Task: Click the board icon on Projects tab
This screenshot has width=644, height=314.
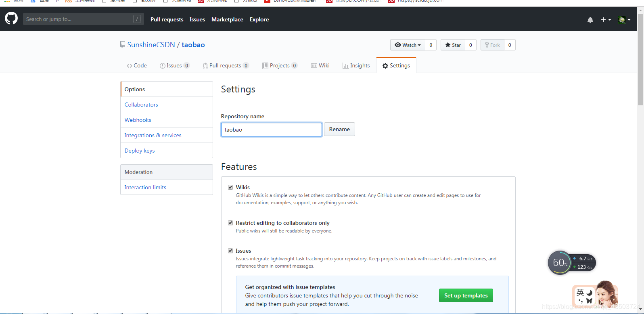Action: pos(265,66)
